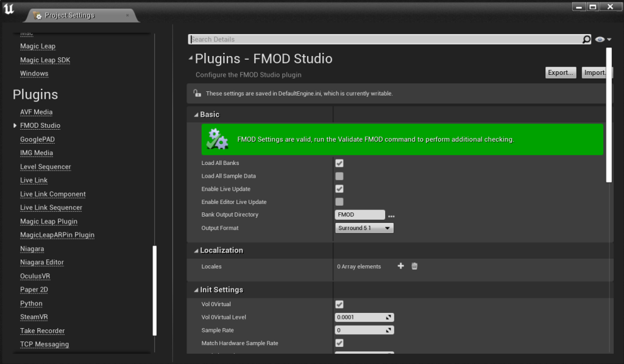624x364 pixels.
Task: Open Python plugin settings
Action: point(31,304)
